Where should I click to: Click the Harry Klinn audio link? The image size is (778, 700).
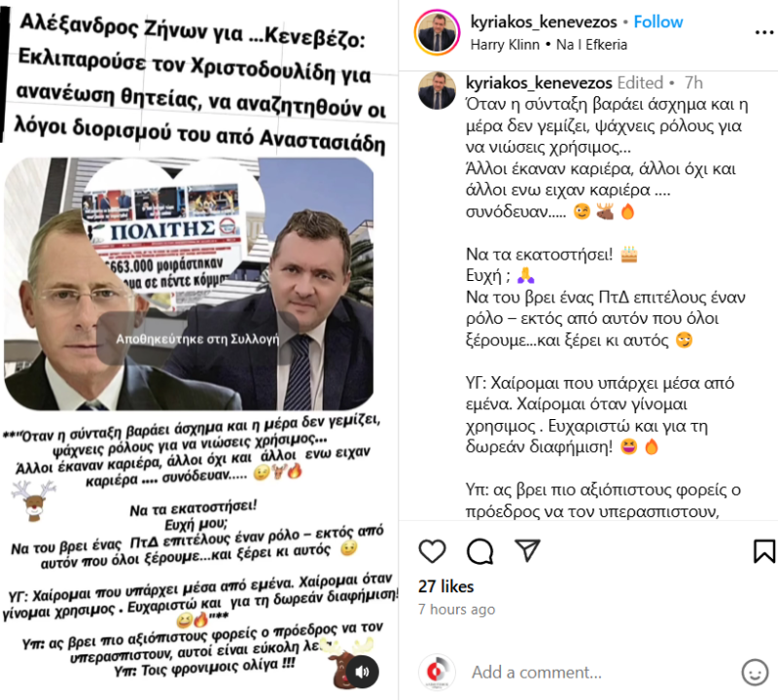505,45
